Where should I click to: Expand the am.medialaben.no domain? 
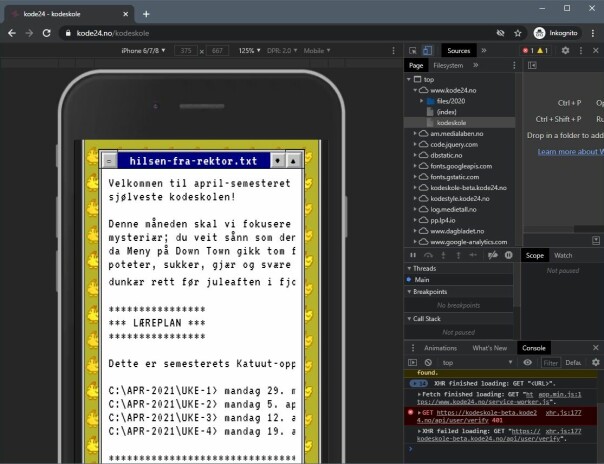[415, 134]
